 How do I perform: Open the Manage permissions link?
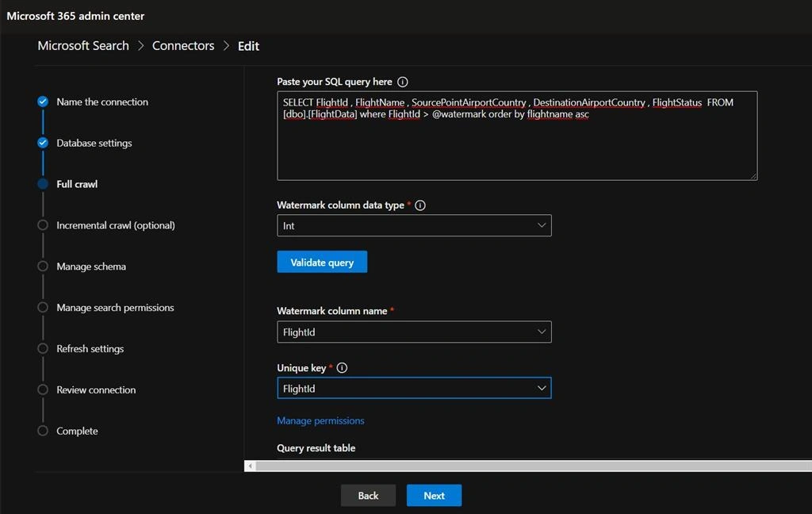click(x=320, y=420)
